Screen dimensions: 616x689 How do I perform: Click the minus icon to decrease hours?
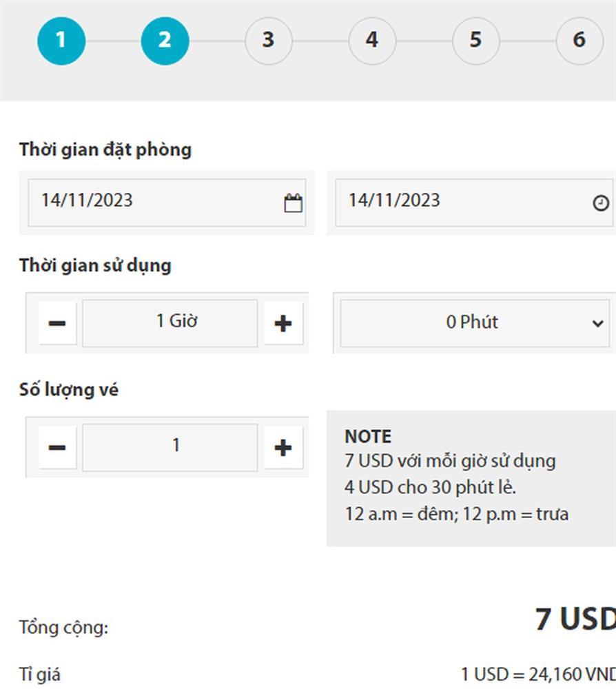coord(56,322)
